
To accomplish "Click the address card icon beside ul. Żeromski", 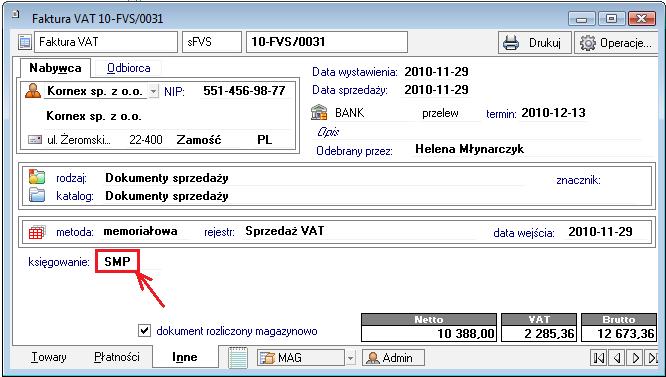I will (35, 140).
